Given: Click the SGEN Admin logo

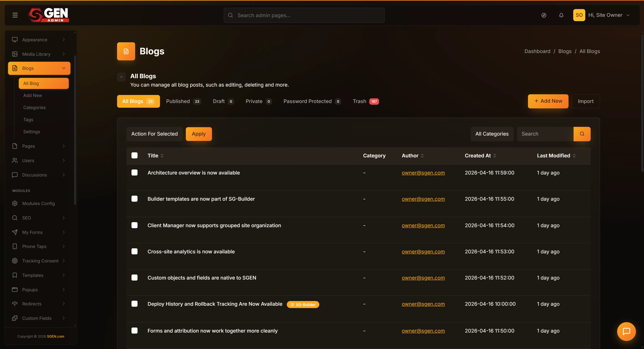Looking at the screenshot, I should click(48, 15).
